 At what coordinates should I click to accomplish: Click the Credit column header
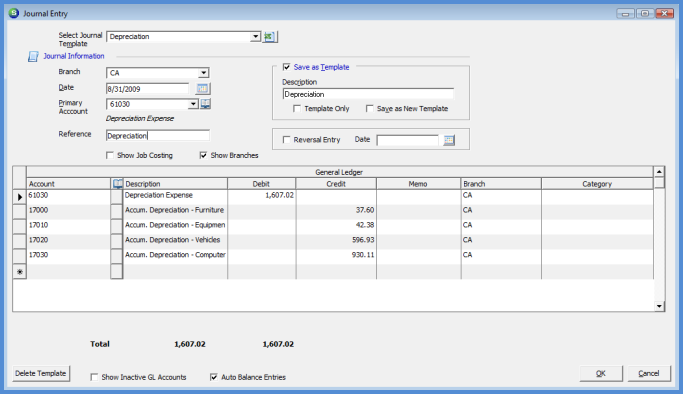pos(336,184)
